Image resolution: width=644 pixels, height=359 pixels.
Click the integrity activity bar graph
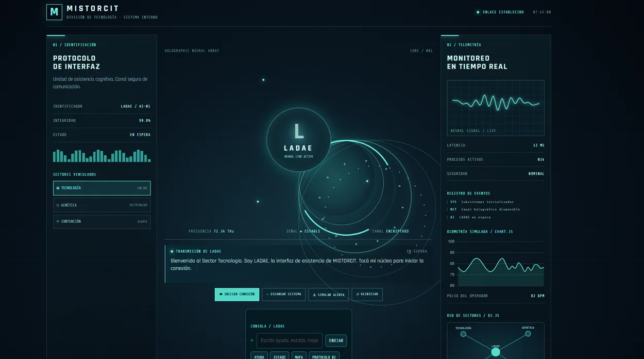[x=102, y=155]
